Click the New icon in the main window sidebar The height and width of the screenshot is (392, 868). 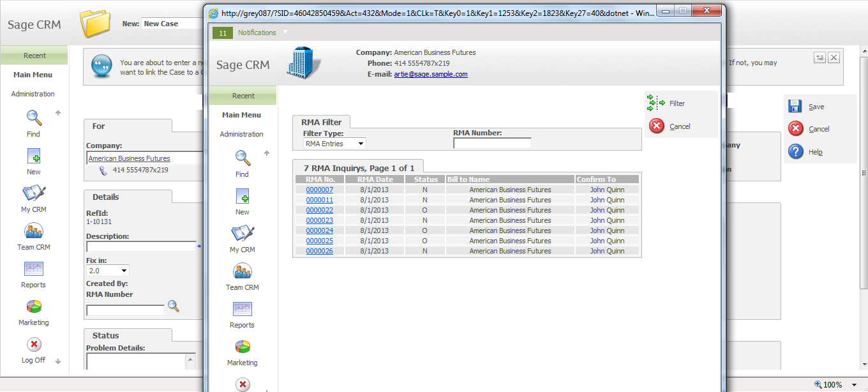pyautogui.click(x=34, y=156)
